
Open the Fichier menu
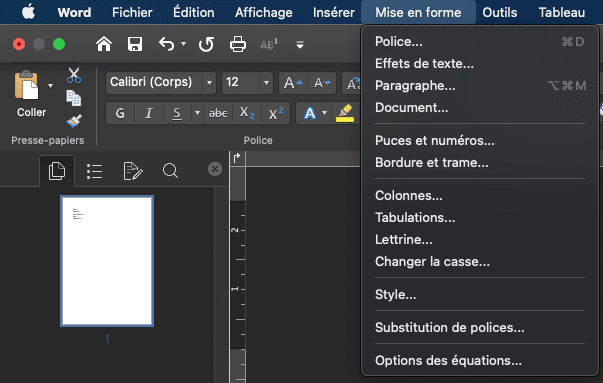pyautogui.click(x=132, y=12)
